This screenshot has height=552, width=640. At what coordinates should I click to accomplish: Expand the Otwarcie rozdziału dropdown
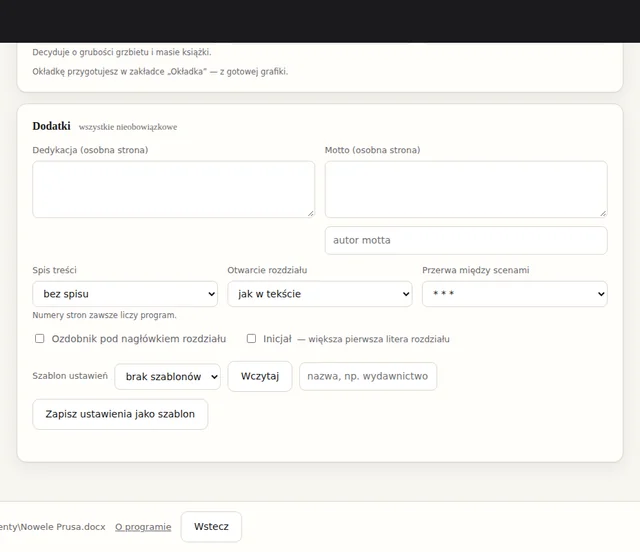click(320, 294)
